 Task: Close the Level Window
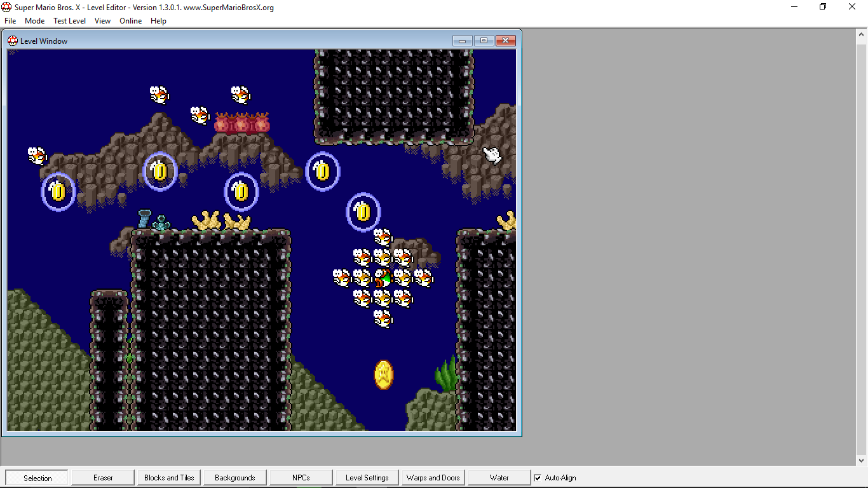tap(506, 41)
